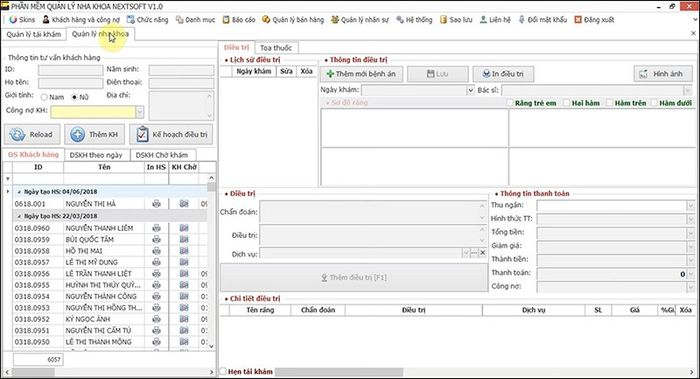This screenshot has width=700, height=379.
Task: Collapse group Ngày tạo HS 04/06/2018
Action: [19, 192]
